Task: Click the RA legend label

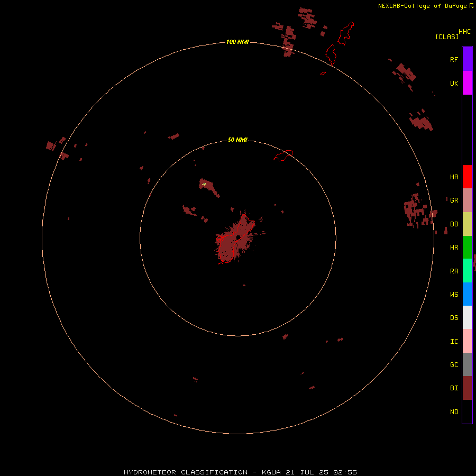Action: point(454,271)
